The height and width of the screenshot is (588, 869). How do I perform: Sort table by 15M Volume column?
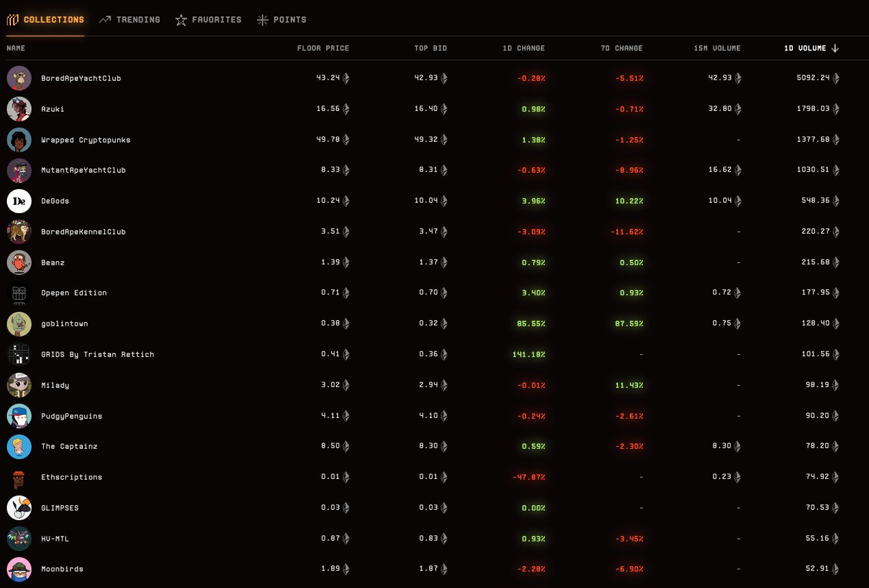[717, 49]
